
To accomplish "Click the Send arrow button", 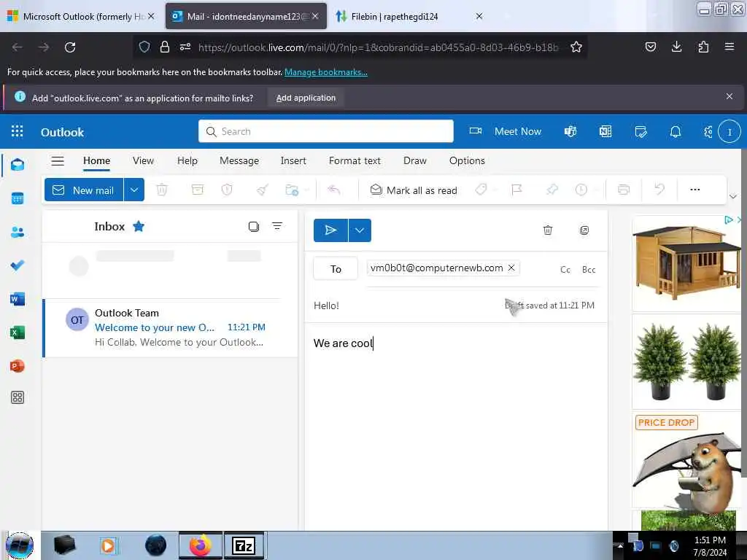I will coord(330,230).
